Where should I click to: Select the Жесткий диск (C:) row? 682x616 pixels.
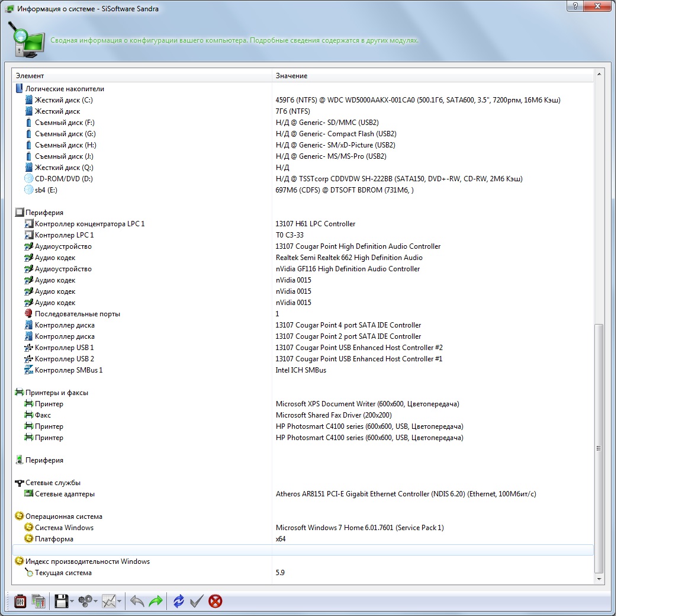coord(303,100)
